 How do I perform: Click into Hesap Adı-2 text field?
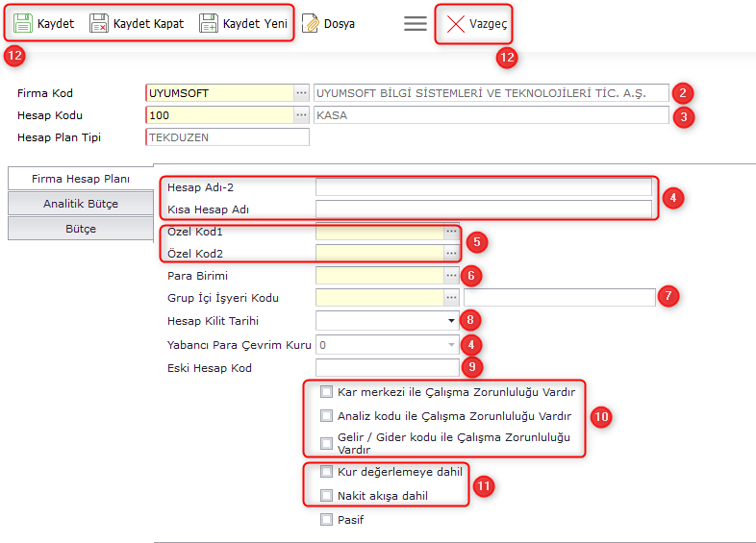pos(483,186)
